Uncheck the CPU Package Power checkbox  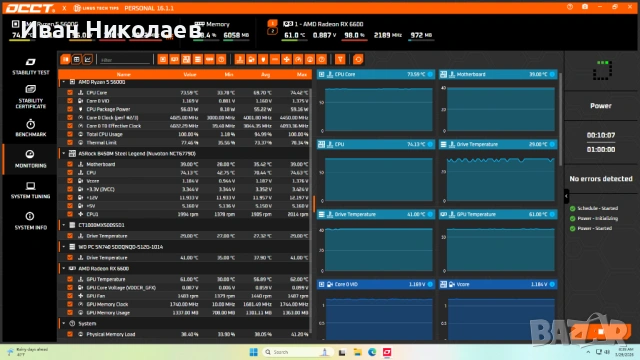pos(70,109)
